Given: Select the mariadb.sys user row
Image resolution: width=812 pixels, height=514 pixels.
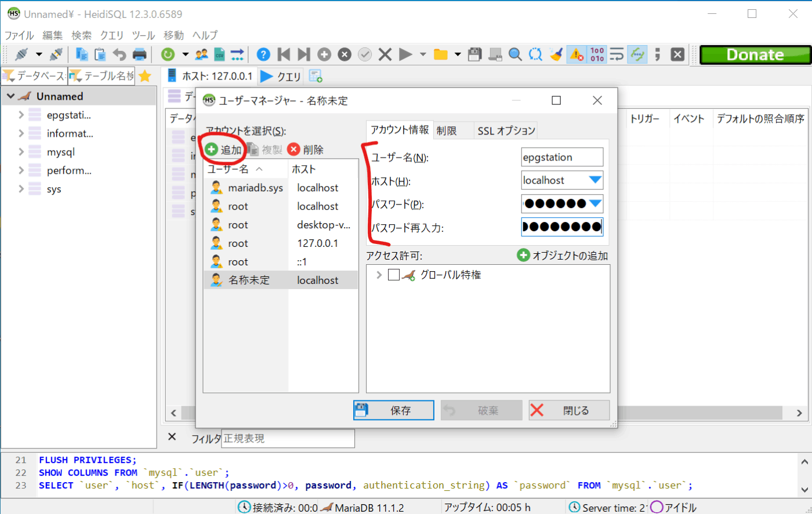Looking at the screenshot, I should [x=281, y=188].
